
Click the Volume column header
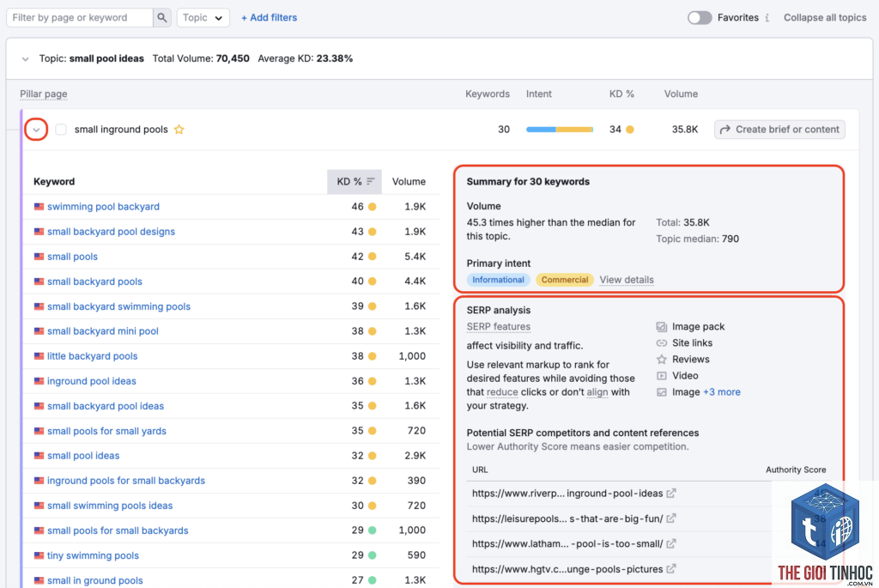[409, 181]
